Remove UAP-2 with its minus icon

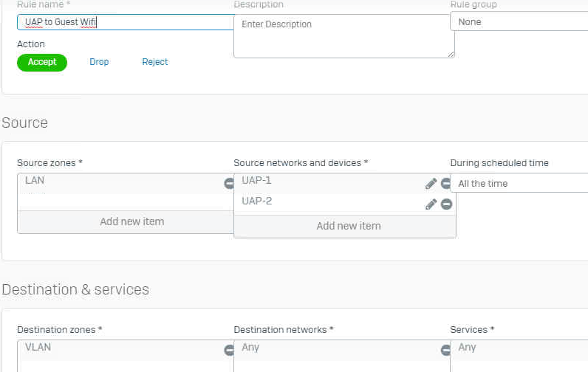tap(446, 204)
